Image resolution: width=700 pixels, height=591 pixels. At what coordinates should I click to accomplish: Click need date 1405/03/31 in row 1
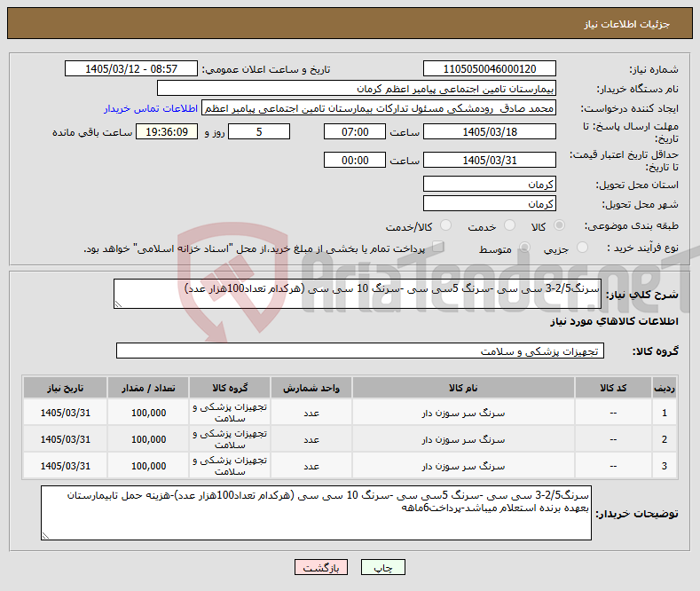click(x=65, y=413)
